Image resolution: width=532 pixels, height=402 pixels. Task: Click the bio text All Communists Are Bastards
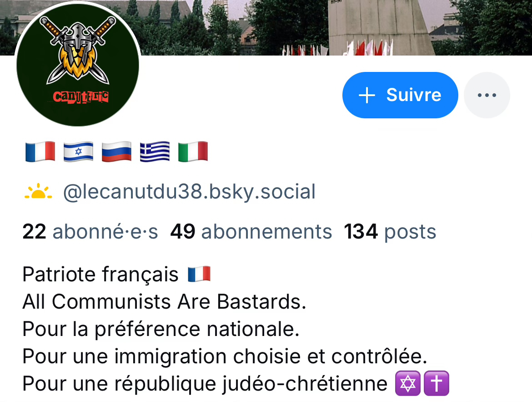164,301
